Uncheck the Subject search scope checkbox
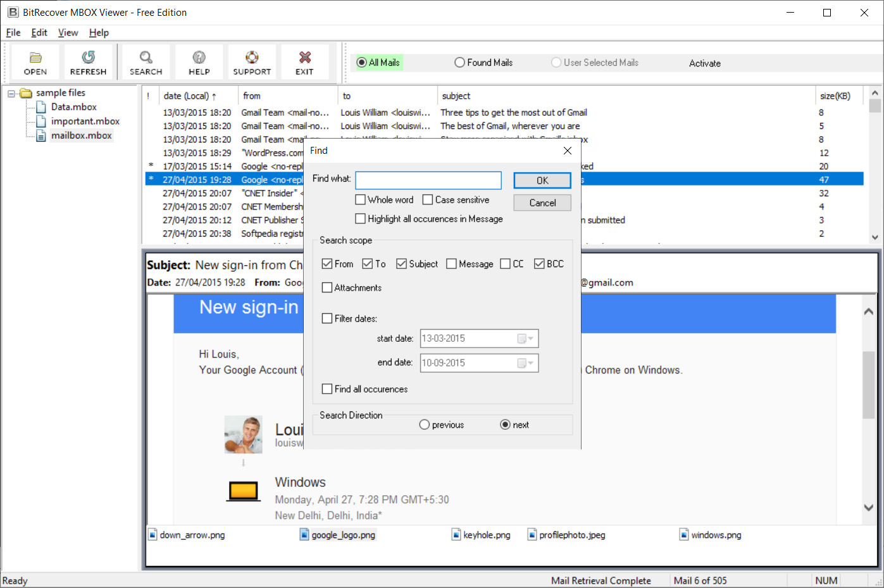The width and height of the screenshot is (884, 588). coord(402,264)
